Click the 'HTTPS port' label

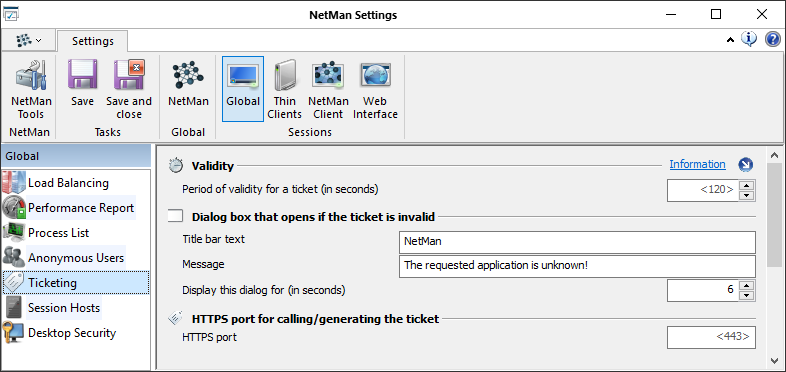210,337
